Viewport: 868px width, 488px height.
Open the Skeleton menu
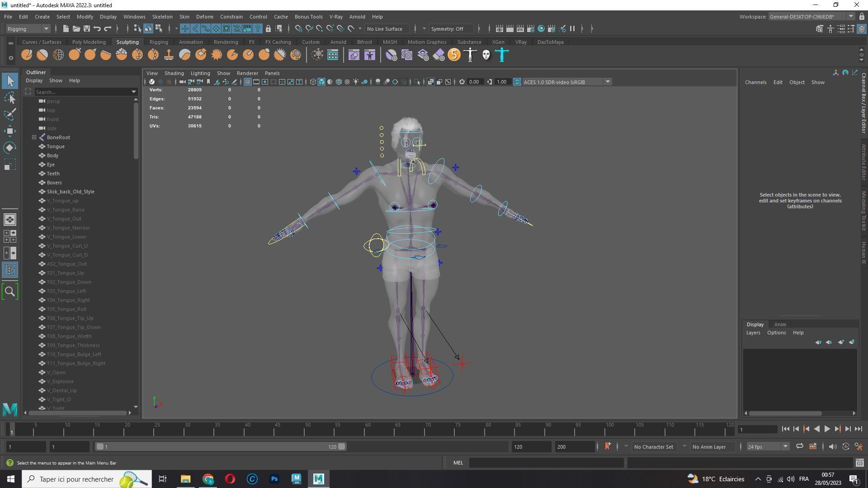[162, 17]
